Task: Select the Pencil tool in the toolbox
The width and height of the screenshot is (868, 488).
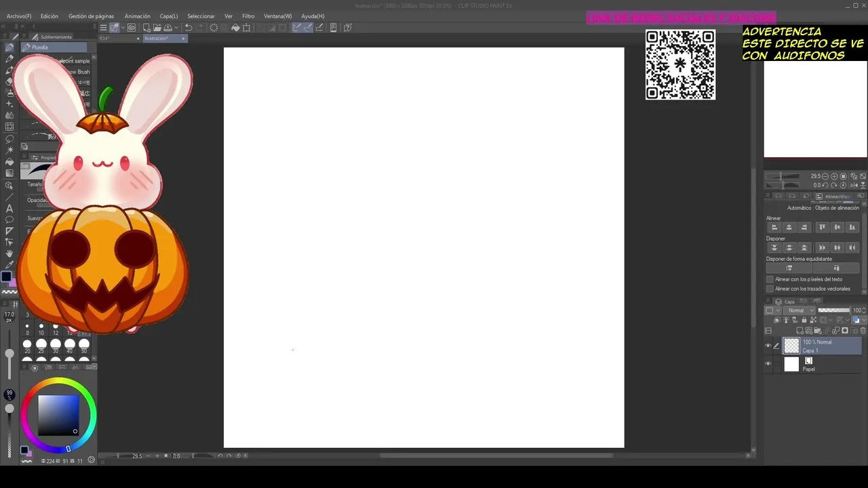Action: pos(9,59)
